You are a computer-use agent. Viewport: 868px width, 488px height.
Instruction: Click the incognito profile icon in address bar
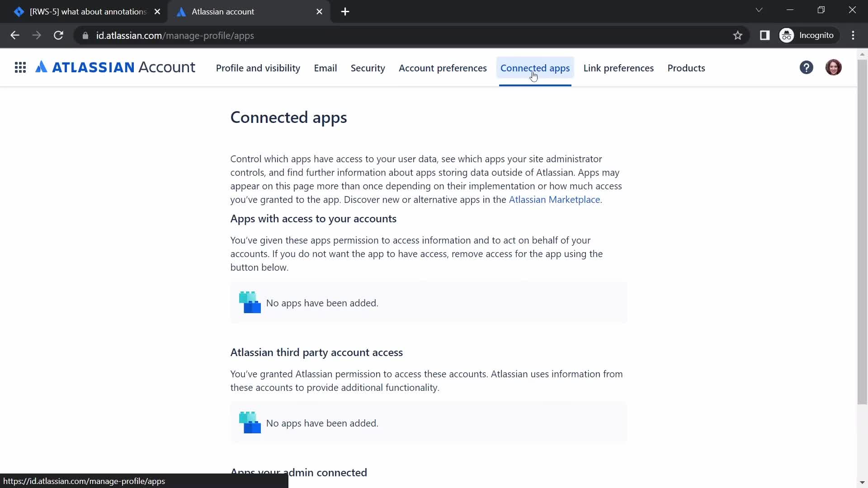[x=788, y=35]
